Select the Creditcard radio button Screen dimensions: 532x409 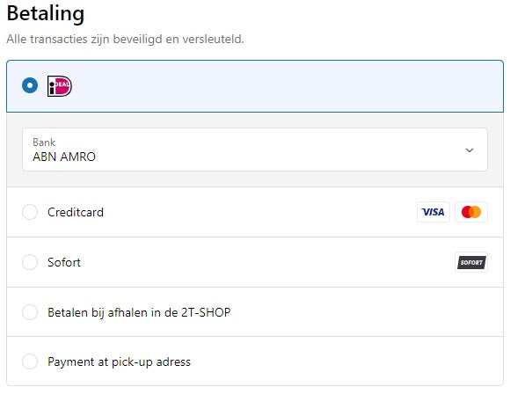30,212
